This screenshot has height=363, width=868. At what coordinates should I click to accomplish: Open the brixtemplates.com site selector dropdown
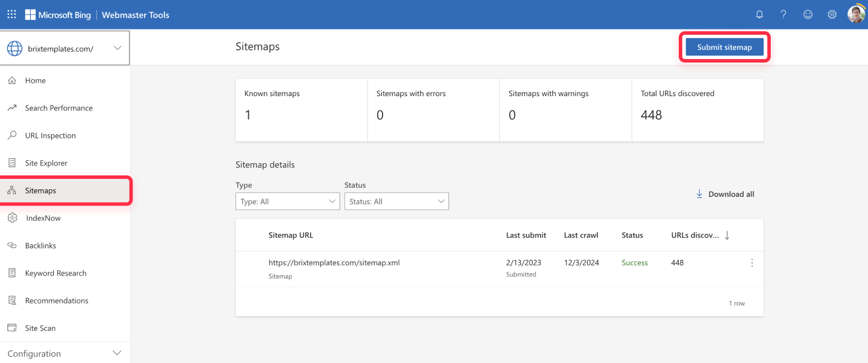pyautogui.click(x=65, y=48)
